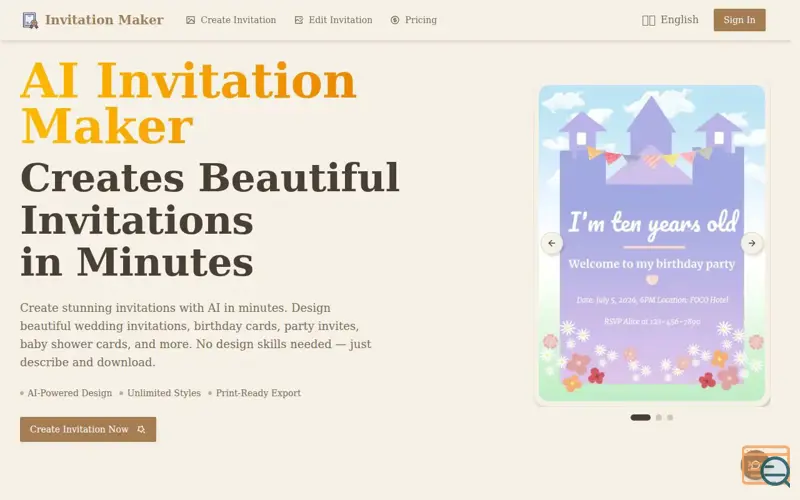Show the next invitation sample with right arrow

point(752,243)
